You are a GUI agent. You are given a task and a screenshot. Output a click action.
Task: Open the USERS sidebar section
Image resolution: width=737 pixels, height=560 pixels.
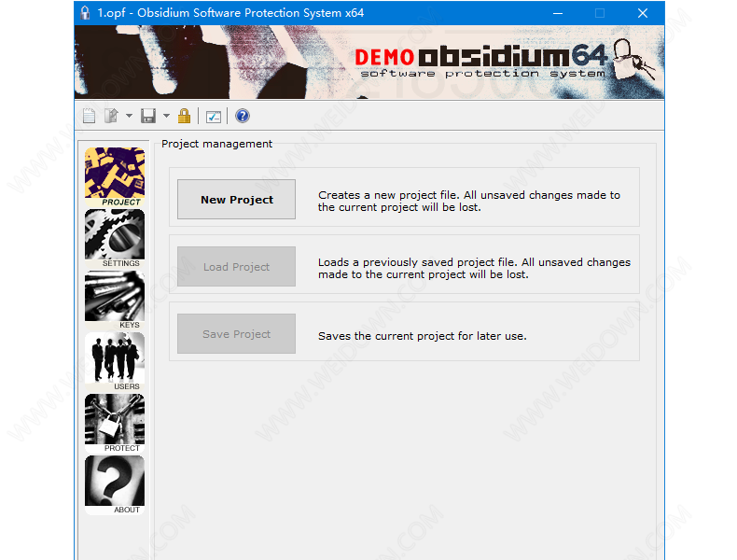[x=115, y=362]
